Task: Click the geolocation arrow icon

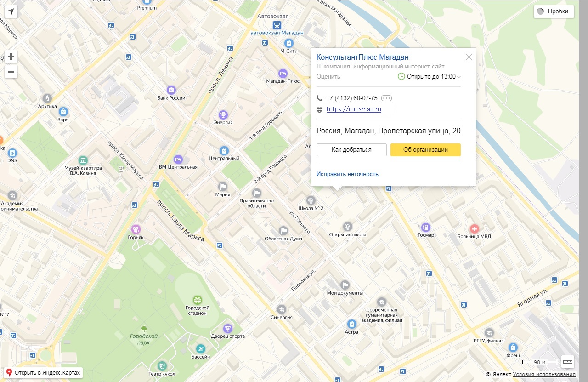Action: 11,11
